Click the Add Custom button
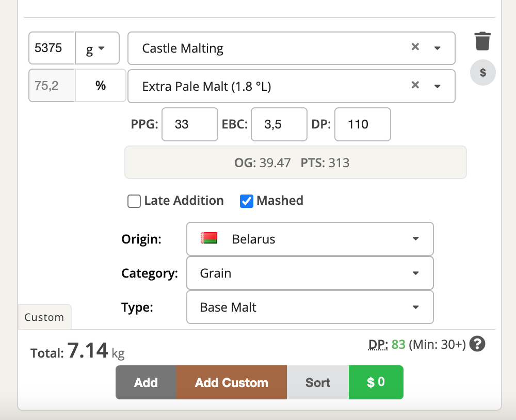 coord(231,382)
